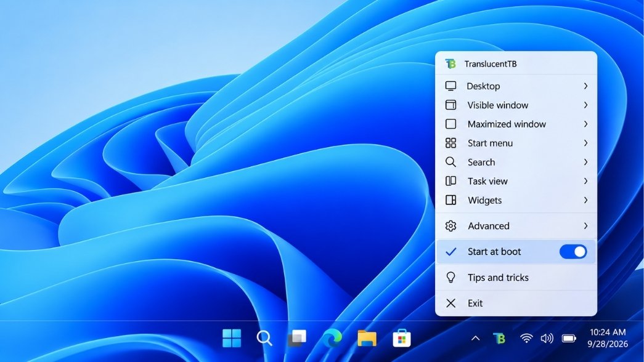
Task: Expand the Search submenu chevron
Action: 585,162
